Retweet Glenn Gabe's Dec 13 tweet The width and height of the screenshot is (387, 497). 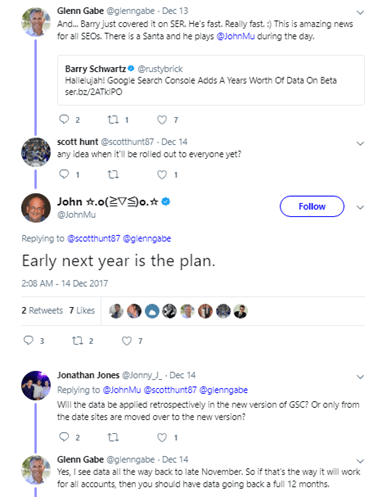pos(113,119)
